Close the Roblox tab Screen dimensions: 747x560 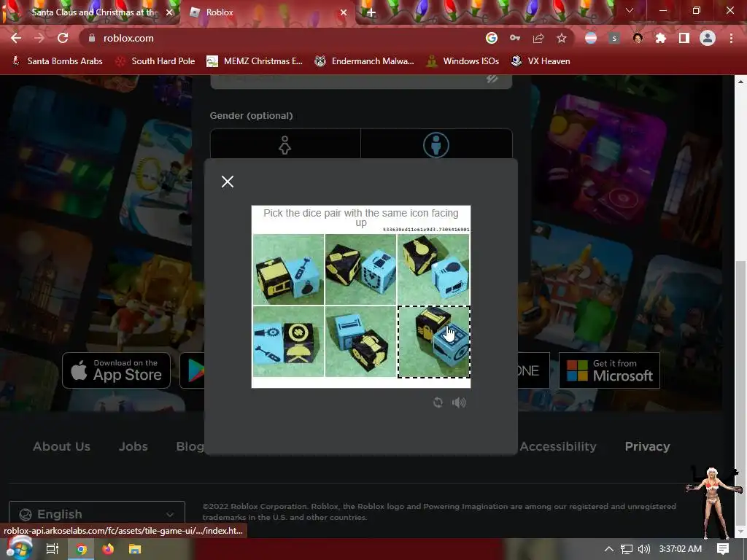point(343,12)
